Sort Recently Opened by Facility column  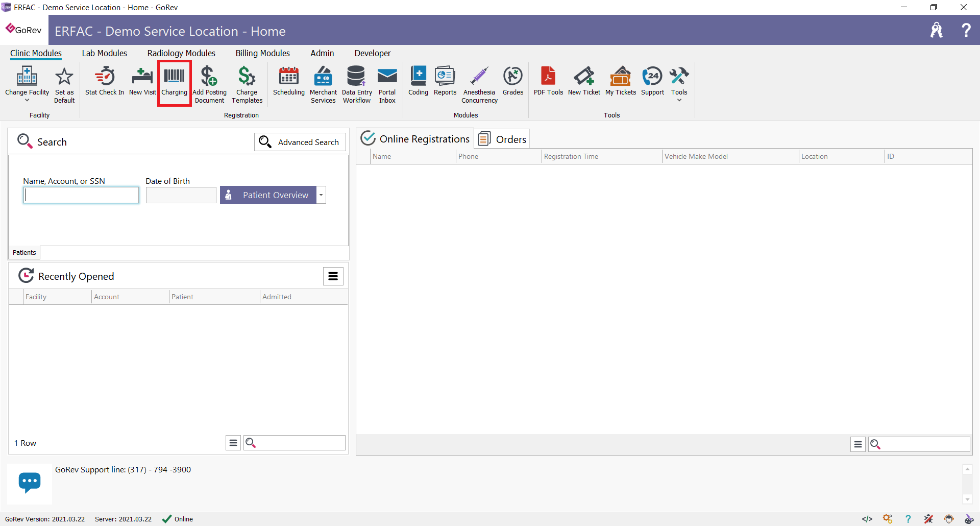(x=57, y=297)
